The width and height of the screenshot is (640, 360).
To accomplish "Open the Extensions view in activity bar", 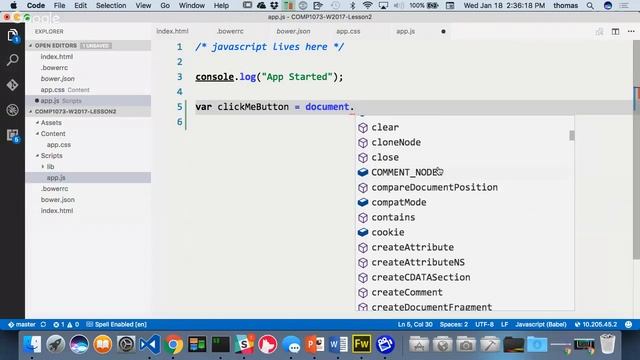I will pyautogui.click(x=12, y=135).
